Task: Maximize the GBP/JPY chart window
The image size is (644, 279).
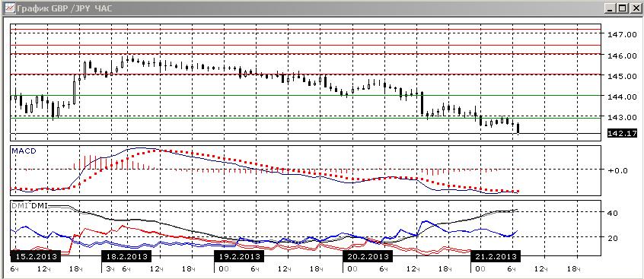Action: pyautogui.click(x=622, y=8)
